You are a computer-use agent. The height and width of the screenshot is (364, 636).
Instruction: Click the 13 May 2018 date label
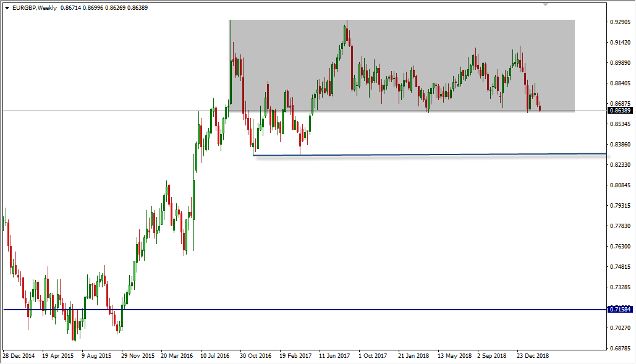tap(455, 355)
